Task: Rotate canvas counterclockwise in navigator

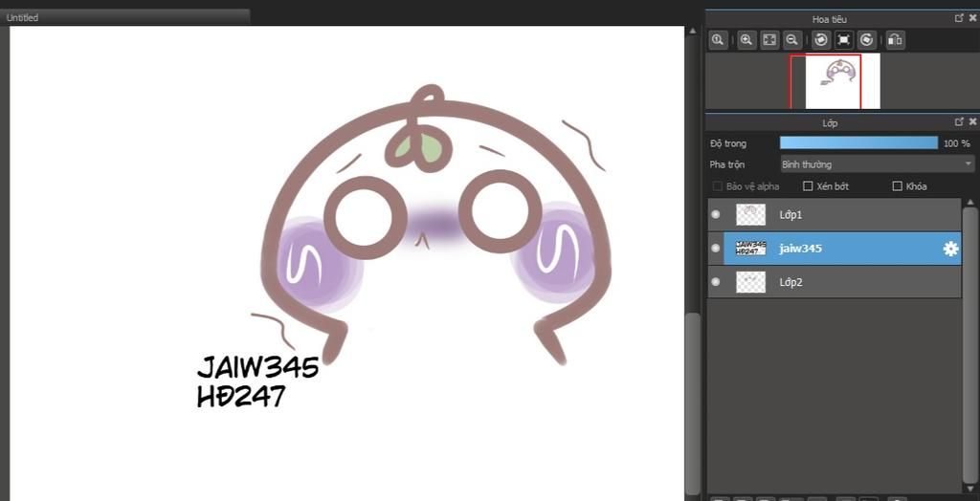Action: click(821, 40)
